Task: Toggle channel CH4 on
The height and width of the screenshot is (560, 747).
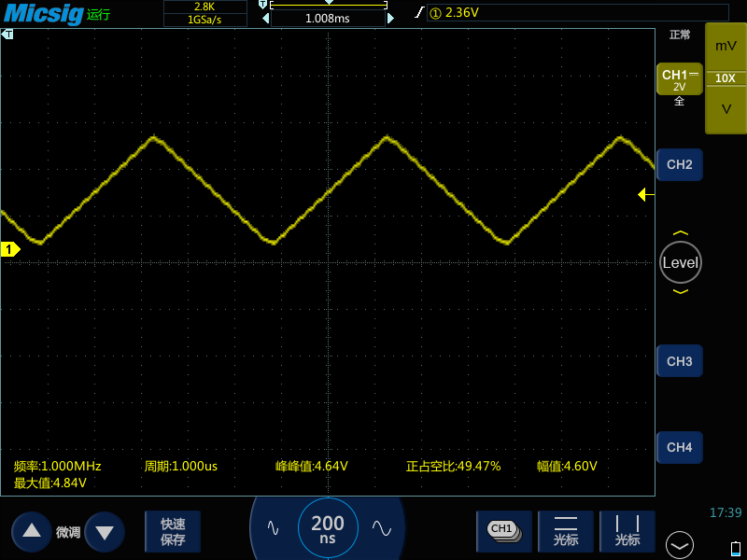Action: [679, 448]
